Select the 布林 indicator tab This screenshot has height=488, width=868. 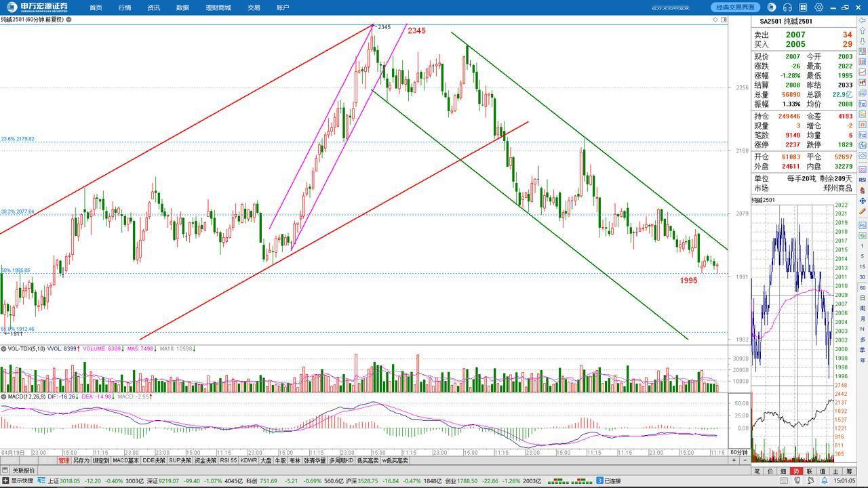point(294,460)
